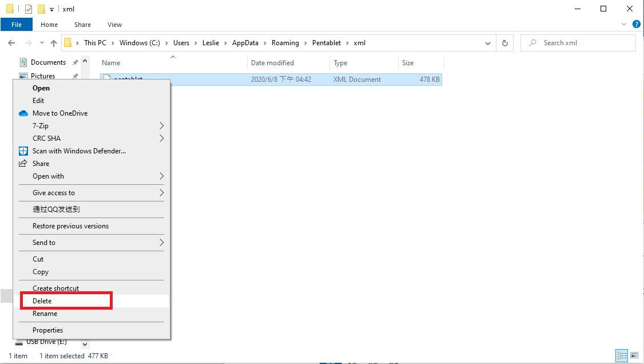Click the Refresh button beside address bar
The image size is (644, 364).
click(x=504, y=43)
